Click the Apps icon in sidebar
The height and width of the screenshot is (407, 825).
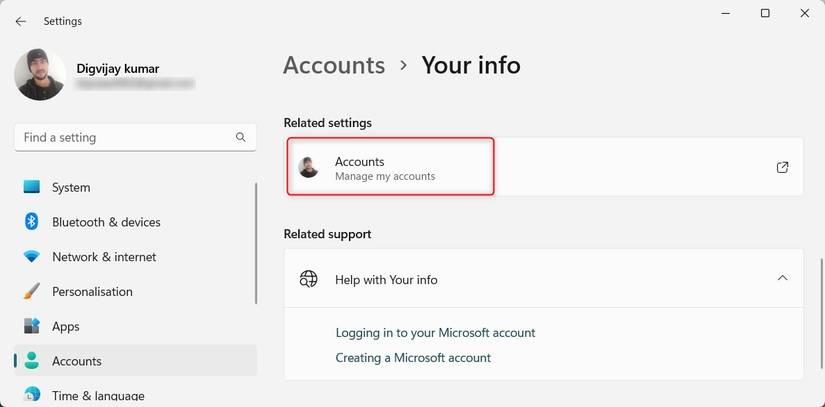pyautogui.click(x=32, y=327)
